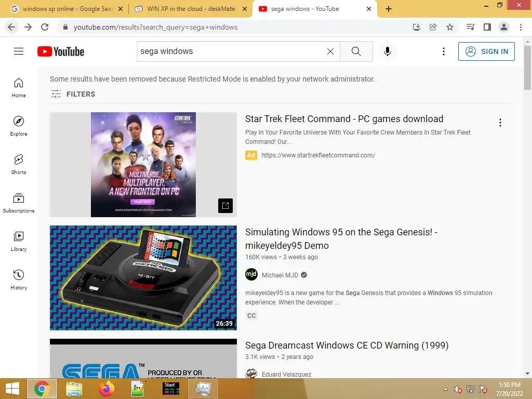
Task: Open Michael MJD channel name link
Action: (280, 275)
